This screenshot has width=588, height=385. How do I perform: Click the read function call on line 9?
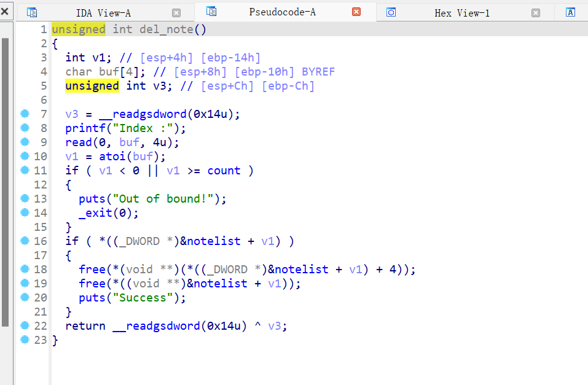tap(79, 142)
